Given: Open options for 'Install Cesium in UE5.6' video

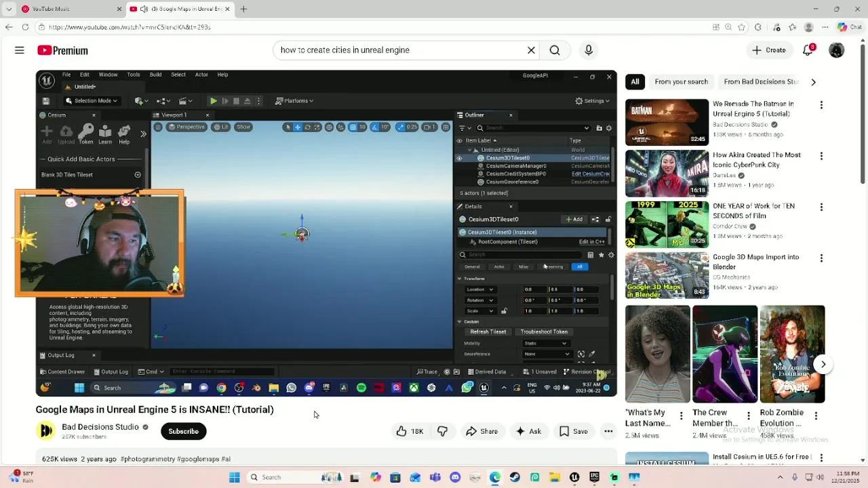Looking at the screenshot, I should pyautogui.click(x=821, y=458).
